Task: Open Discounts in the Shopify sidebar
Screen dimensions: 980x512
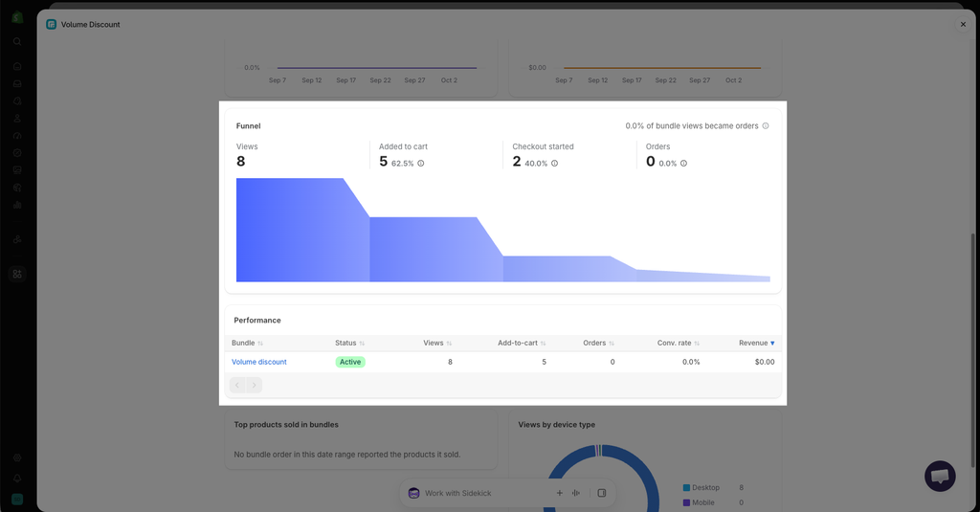Action: (17, 153)
